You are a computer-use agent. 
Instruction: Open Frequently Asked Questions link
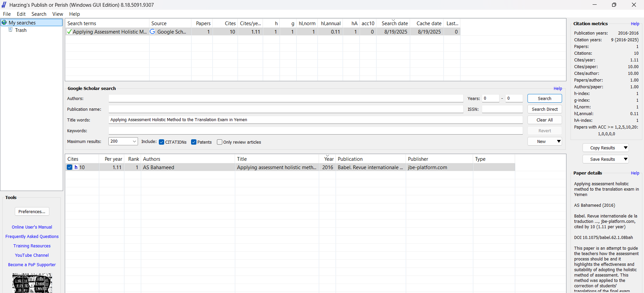[32, 237]
